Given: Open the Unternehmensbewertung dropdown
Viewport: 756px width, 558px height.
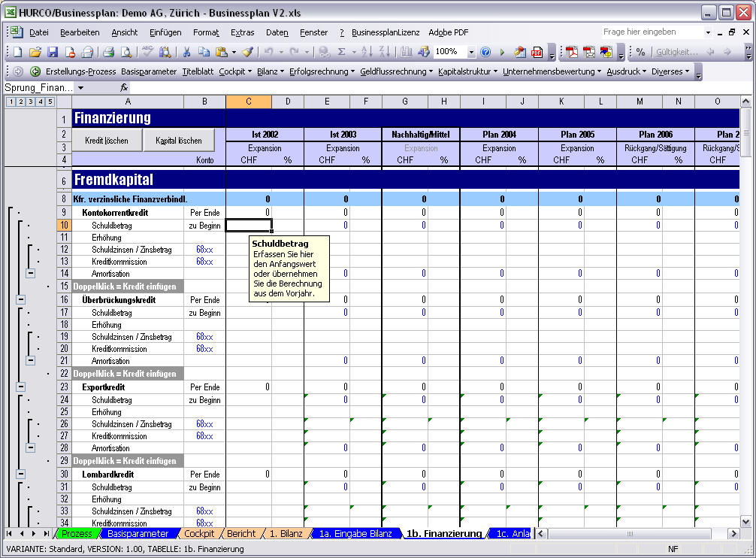Looking at the screenshot, I should coord(552,71).
